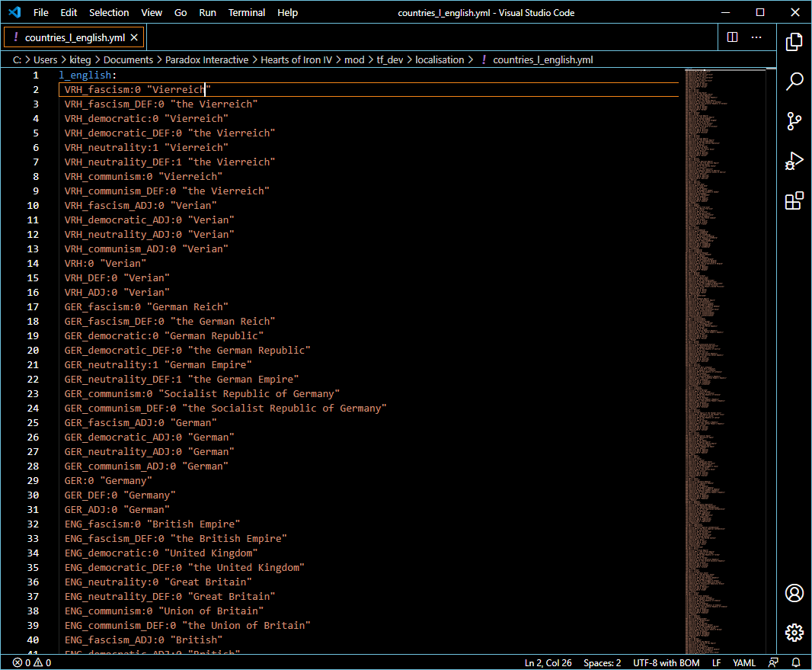
Task: Click the VRH_fascism_ADJ:0 "Verian" line
Action: 141,206
